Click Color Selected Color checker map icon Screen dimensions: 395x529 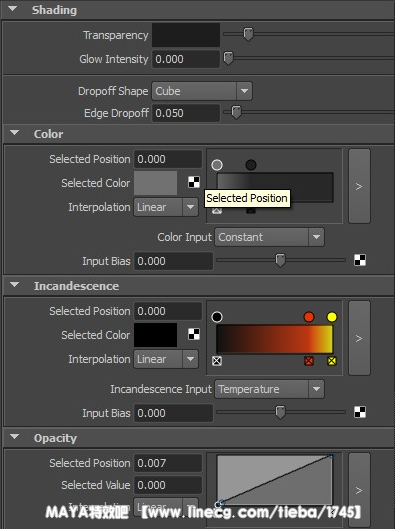pyautogui.click(x=194, y=182)
